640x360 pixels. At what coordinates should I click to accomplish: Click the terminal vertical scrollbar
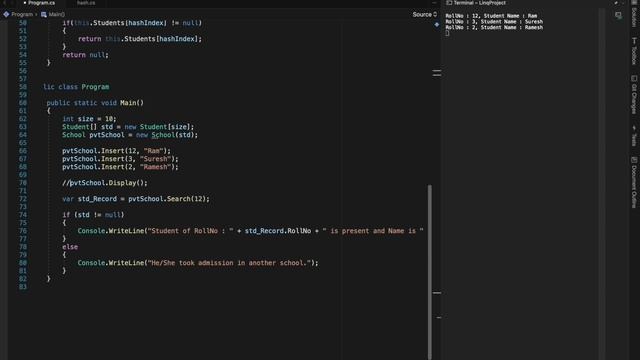coord(602,184)
